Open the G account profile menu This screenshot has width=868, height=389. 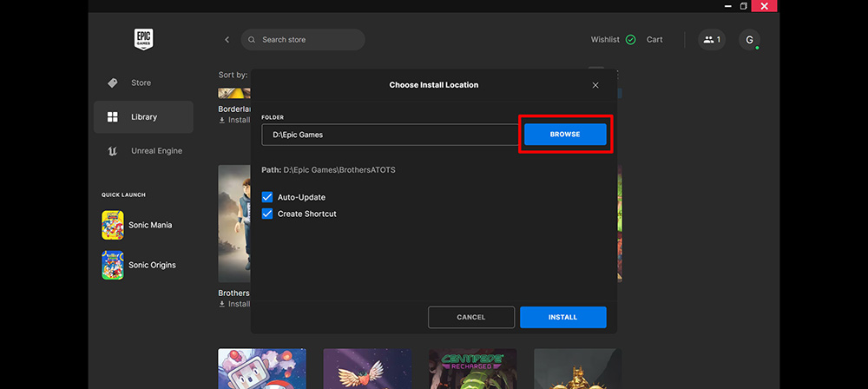click(750, 39)
